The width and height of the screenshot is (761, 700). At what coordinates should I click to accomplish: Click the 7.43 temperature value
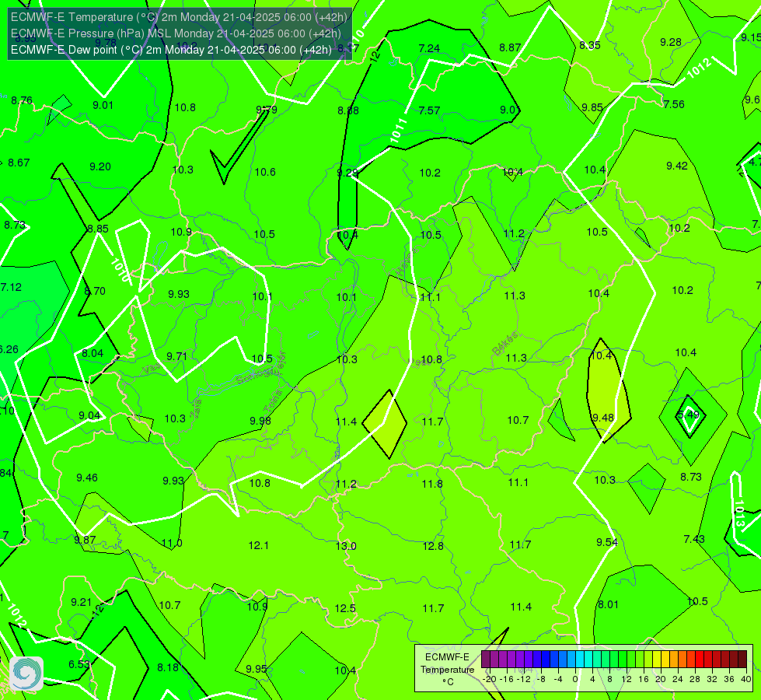pyautogui.click(x=694, y=539)
